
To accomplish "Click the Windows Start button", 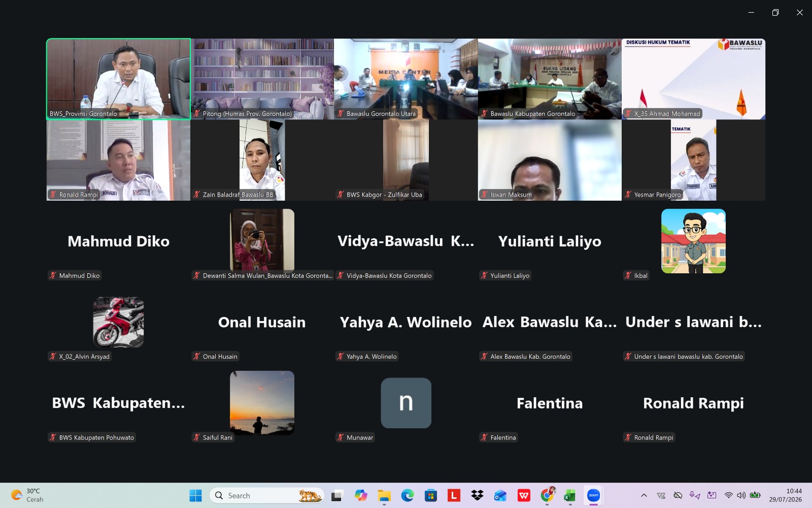I will (x=195, y=495).
